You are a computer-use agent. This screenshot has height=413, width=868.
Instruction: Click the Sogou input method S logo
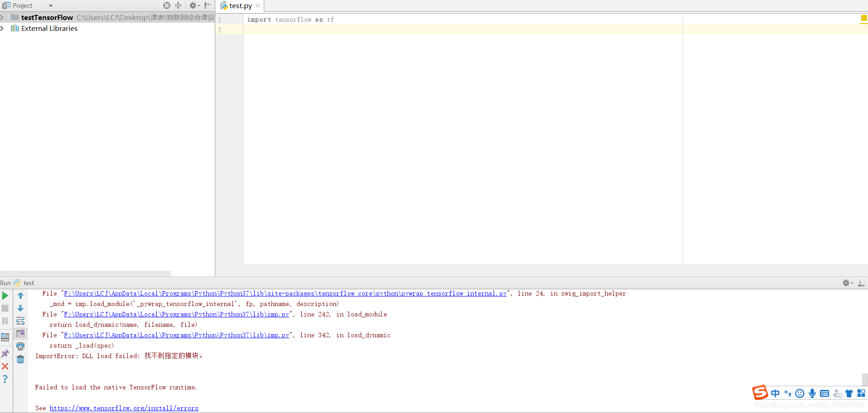point(760,392)
